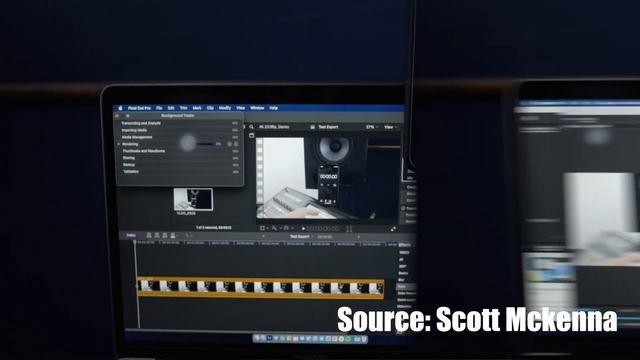
Task: Open the Window menu
Action: tap(257, 108)
